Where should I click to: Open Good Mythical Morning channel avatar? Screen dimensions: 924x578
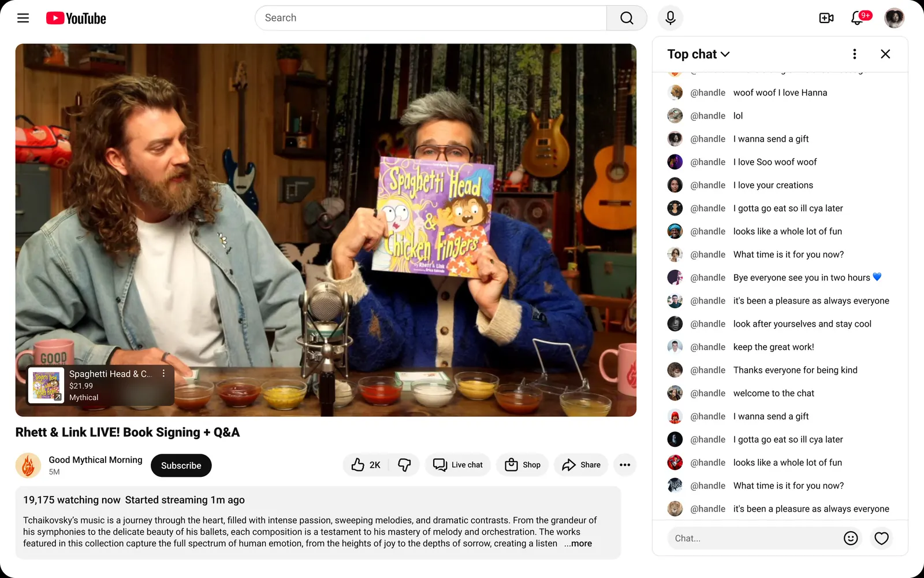(28, 465)
